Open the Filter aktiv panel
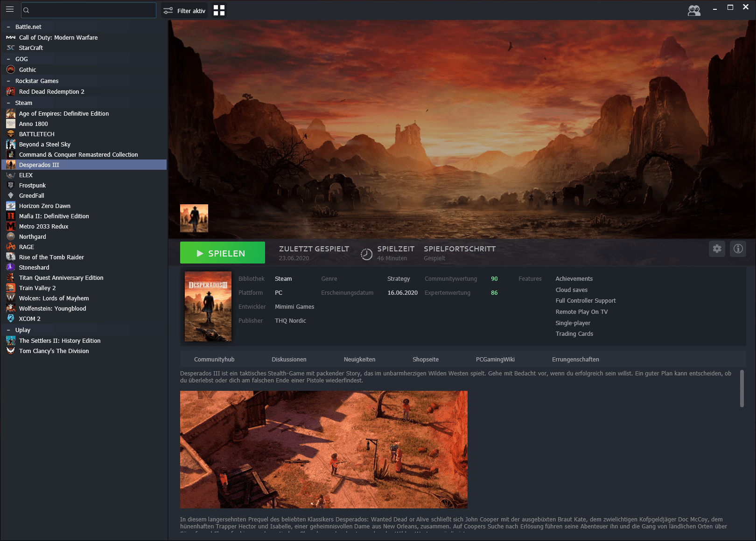Viewport: 756px width, 541px height. (184, 11)
